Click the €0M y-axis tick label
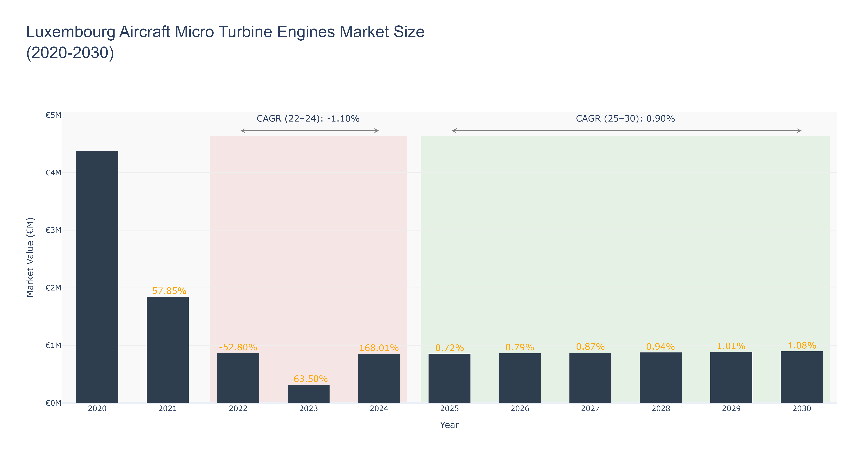Viewport: 868px width, 465px height. (53, 403)
